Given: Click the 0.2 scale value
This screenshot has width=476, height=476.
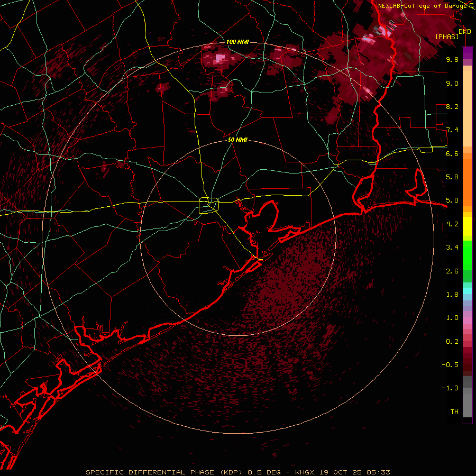Looking at the screenshot, I should click(452, 342).
